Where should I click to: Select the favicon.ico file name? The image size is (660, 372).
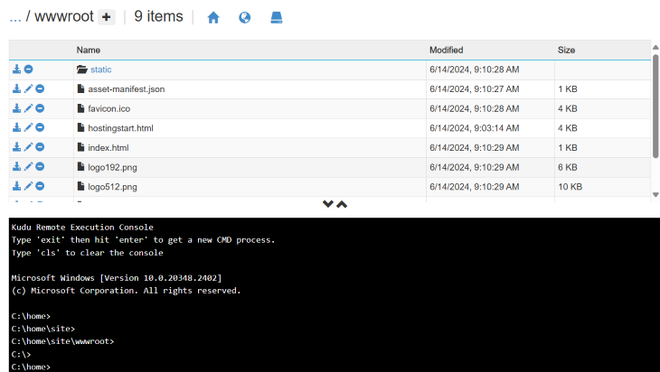(109, 109)
